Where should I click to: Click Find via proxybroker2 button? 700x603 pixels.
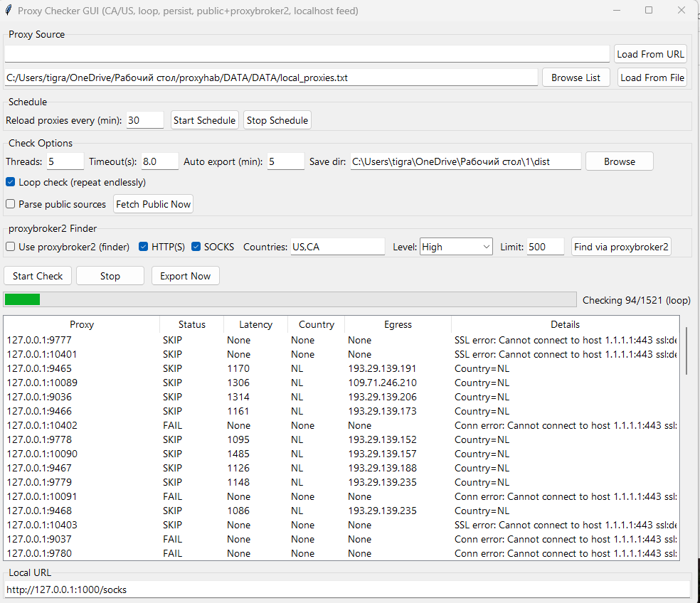point(621,247)
